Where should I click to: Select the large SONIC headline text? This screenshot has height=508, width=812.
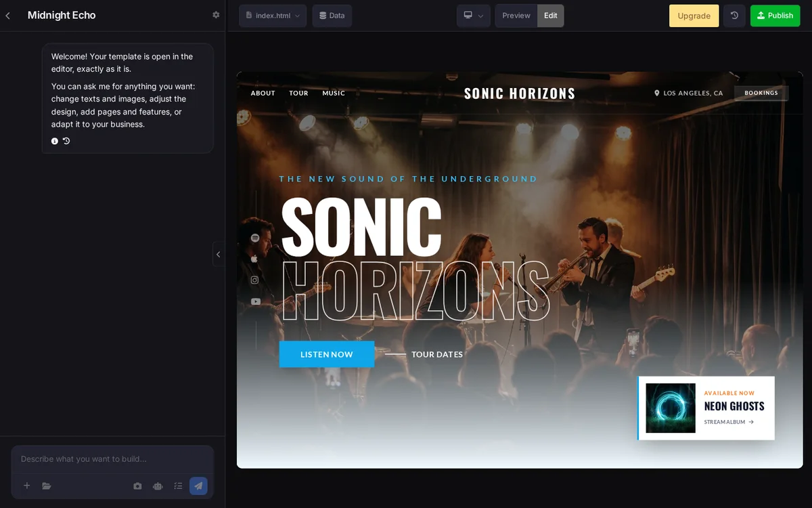click(x=361, y=226)
